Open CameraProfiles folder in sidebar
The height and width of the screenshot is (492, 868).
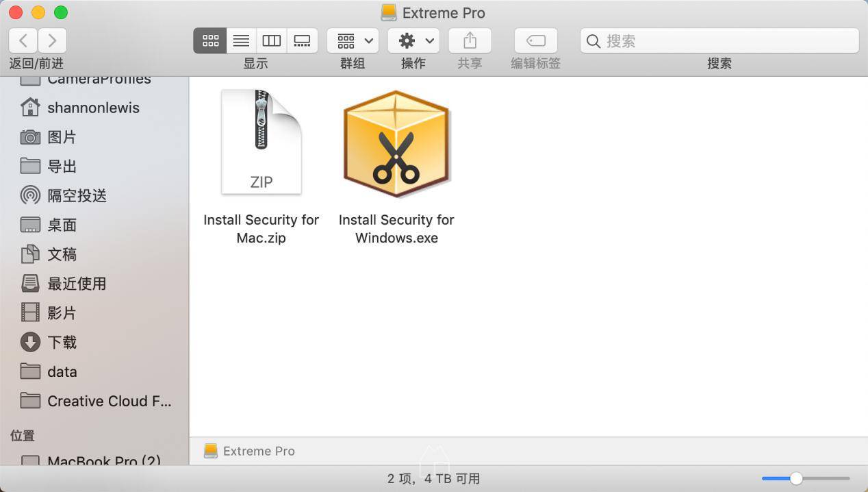[94, 81]
